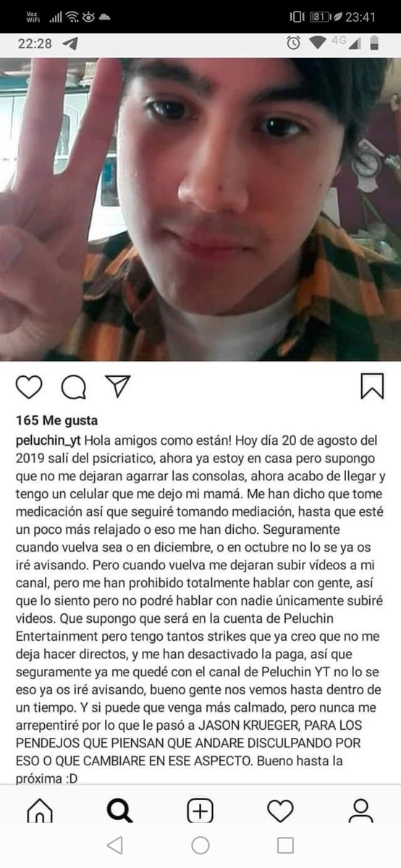Tap Android recent apps square button
401x868 pixels.
(x=286, y=846)
